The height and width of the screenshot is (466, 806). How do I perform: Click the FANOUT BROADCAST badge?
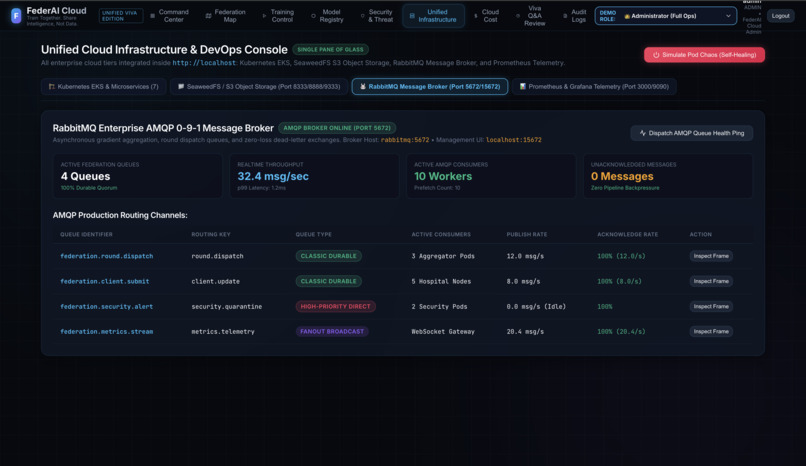tap(332, 331)
